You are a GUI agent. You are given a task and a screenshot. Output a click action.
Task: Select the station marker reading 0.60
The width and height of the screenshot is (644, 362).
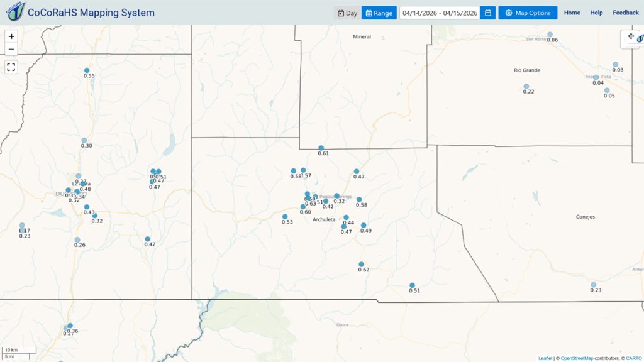pyautogui.click(x=303, y=207)
